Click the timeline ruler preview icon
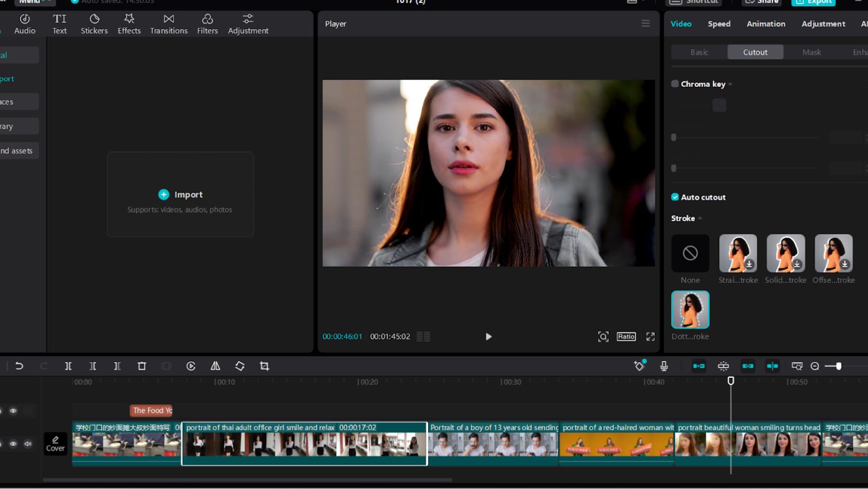The image size is (868, 489). (x=797, y=366)
